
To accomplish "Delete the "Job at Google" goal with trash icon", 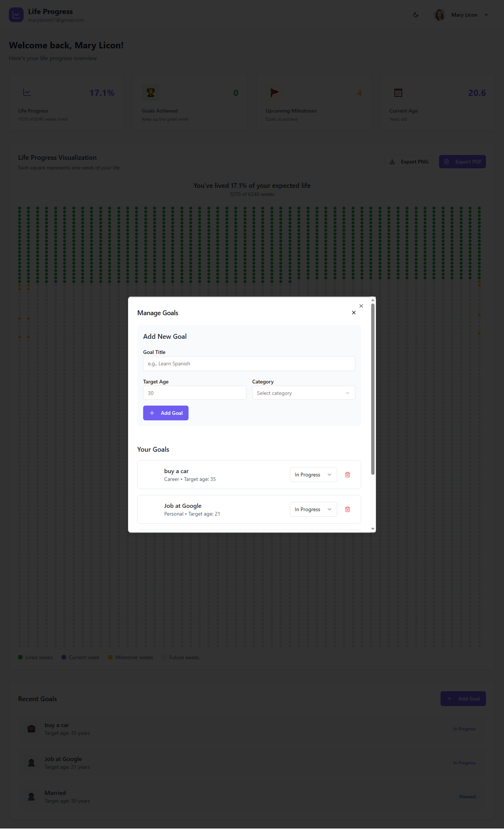I will [347, 509].
